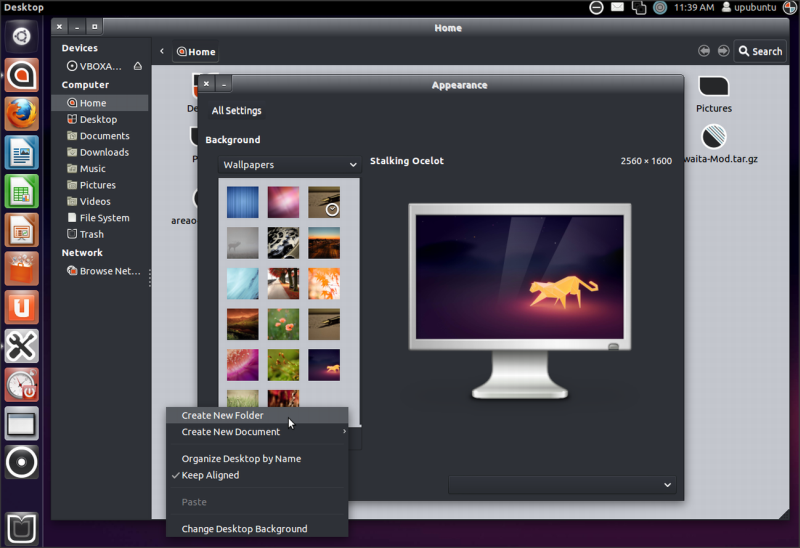Image resolution: width=800 pixels, height=548 pixels.
Task: Open Ubuntu Software Center shopping bag icon
Action: [x=21, y=269]
